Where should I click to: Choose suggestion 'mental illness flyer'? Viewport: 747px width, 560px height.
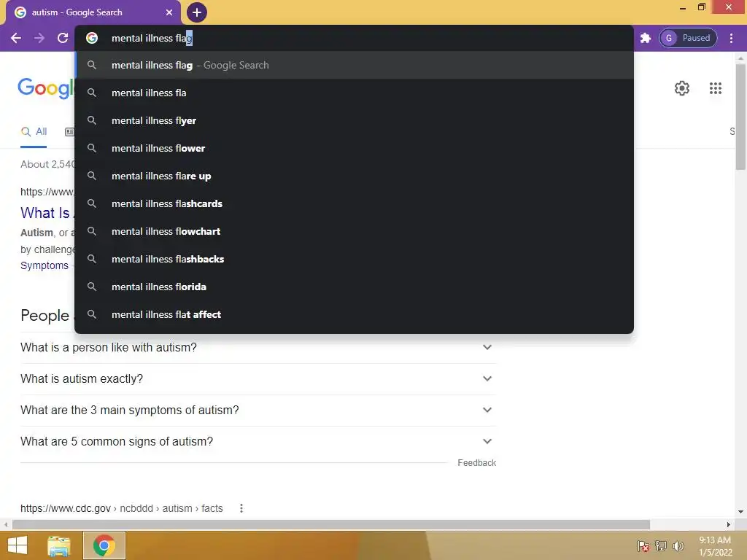tap(355, 120)
